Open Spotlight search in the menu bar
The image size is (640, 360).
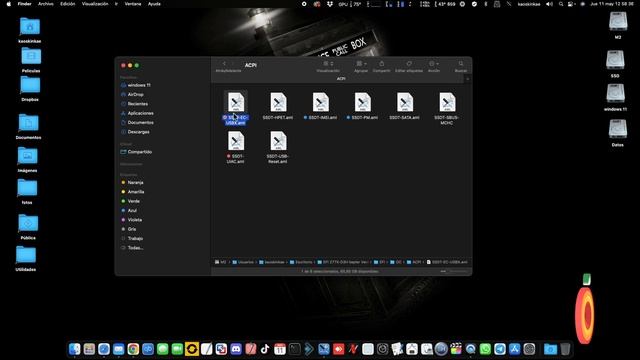coord(561,4)
